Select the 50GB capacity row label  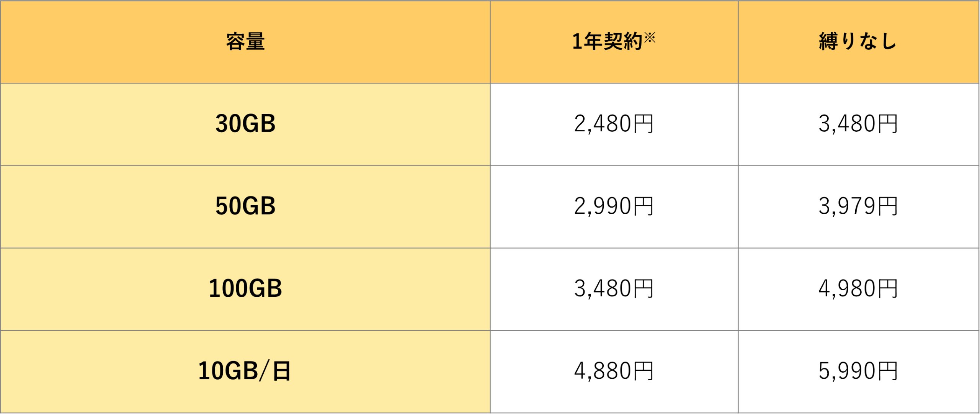(245, 206)
